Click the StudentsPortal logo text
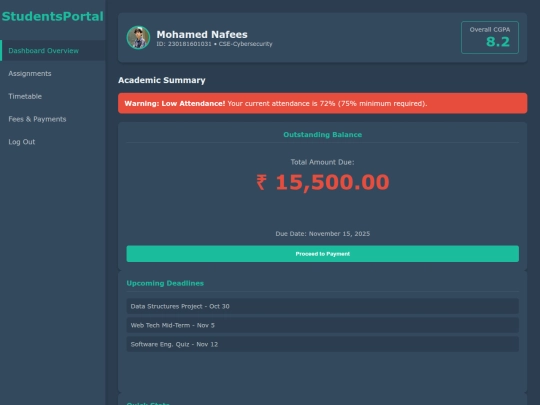The width and height of the screenshot is (540, 405). (x=52, y=16)
